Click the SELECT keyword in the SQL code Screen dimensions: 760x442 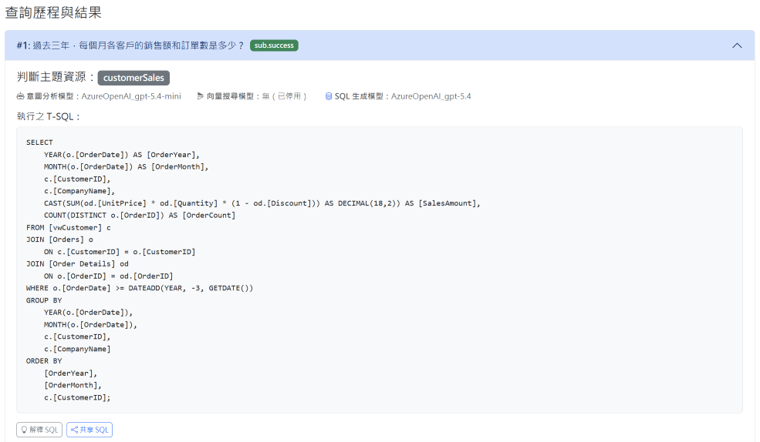coord(39,142)
